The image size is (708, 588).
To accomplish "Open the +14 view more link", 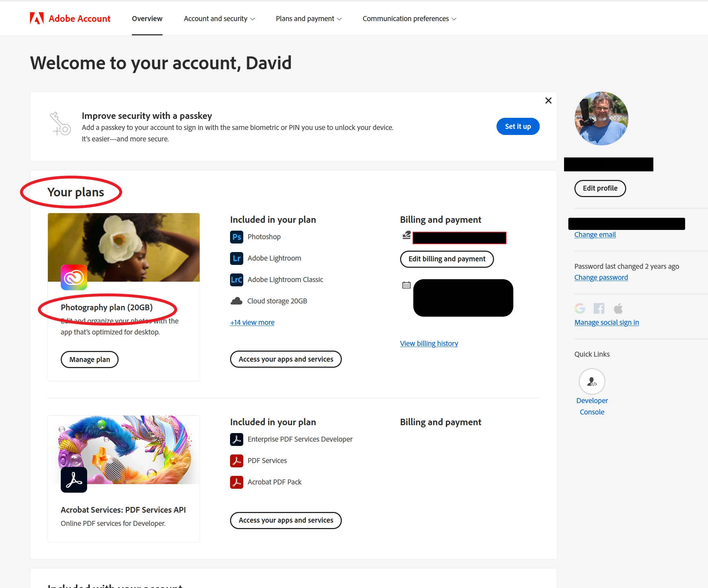I will pyautogui.click(x=252, y=322).
